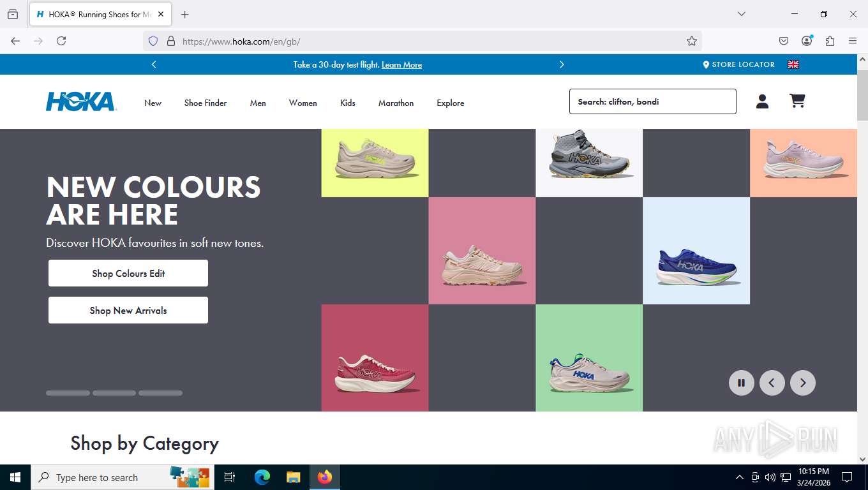Open Firefox View recent browsing icon
The image size is (868, 490).
coord(13,14)
